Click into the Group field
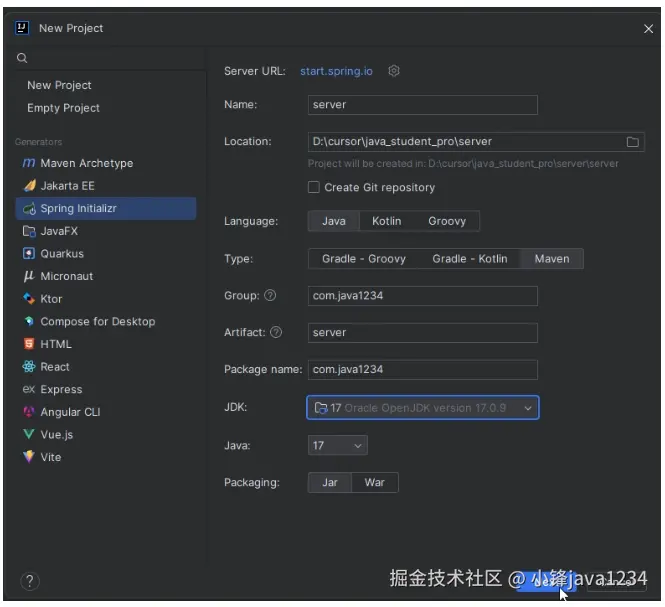The width and height of the screenshot is (665, 607). click(423, 296)
